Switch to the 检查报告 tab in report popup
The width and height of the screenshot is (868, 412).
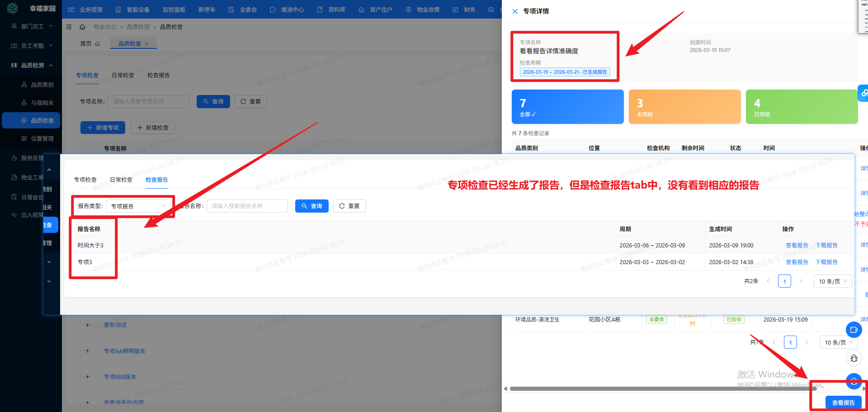pyautogui.click(x=157, y=180)
